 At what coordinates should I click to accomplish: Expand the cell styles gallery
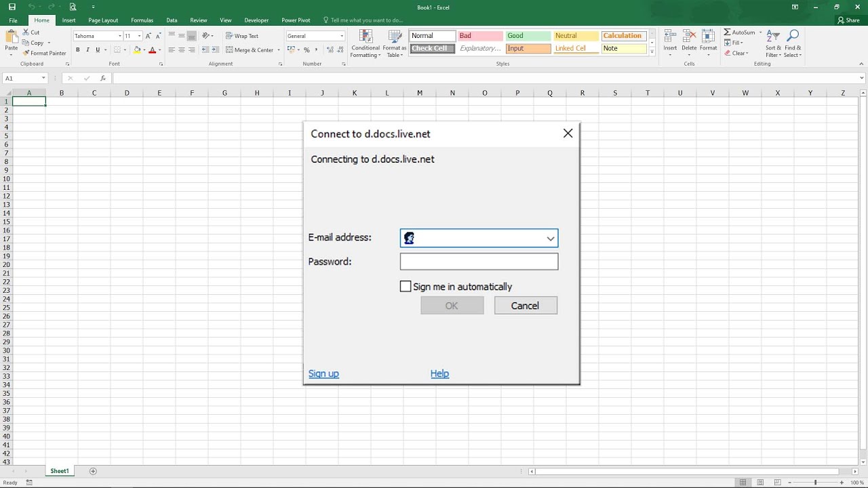coord(652,52)
